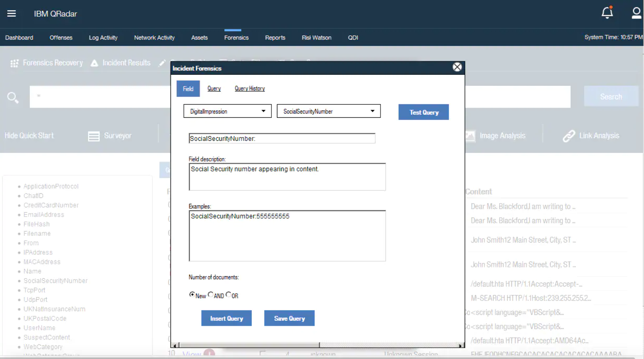
Task: Open the DigitalImpression dropdown
Action: tap(227, 111)
